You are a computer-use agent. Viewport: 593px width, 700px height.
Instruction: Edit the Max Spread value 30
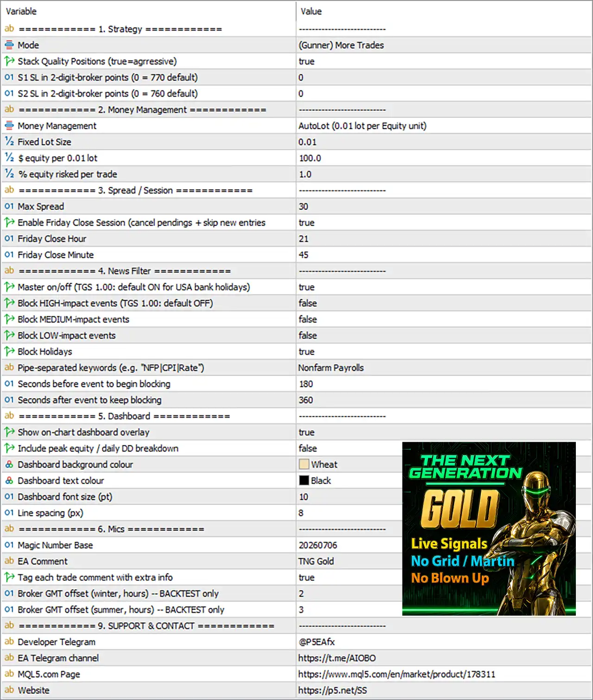(x=303, y=207)
